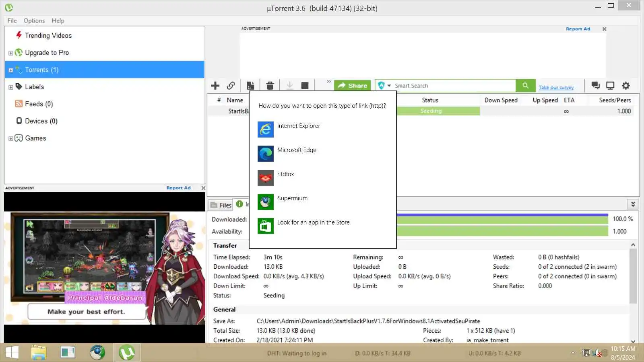Click the Games controller icon
The height and width of the screenshot is (362, 644).
coord(19,138)
